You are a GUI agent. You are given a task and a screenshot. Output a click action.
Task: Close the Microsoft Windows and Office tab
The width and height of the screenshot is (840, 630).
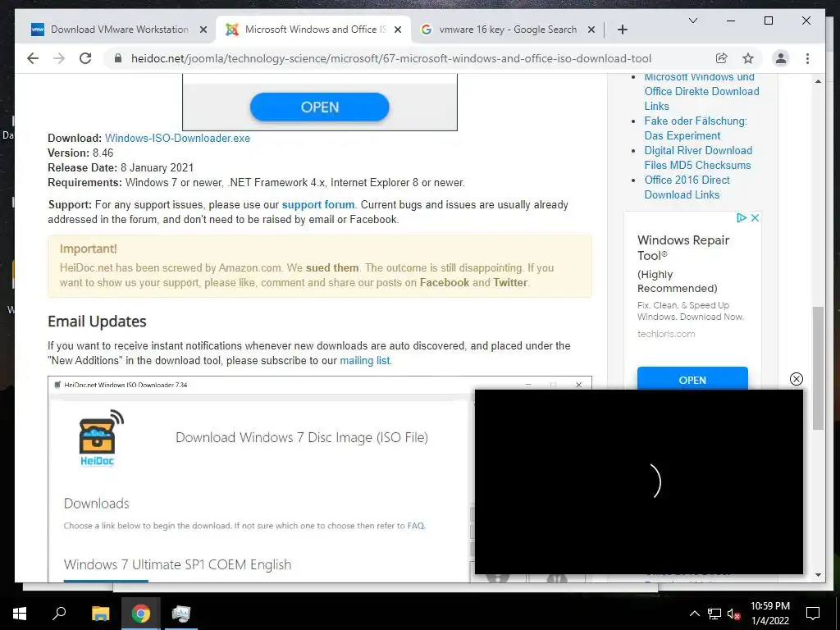pyautogui.click(x=398, y=30)
